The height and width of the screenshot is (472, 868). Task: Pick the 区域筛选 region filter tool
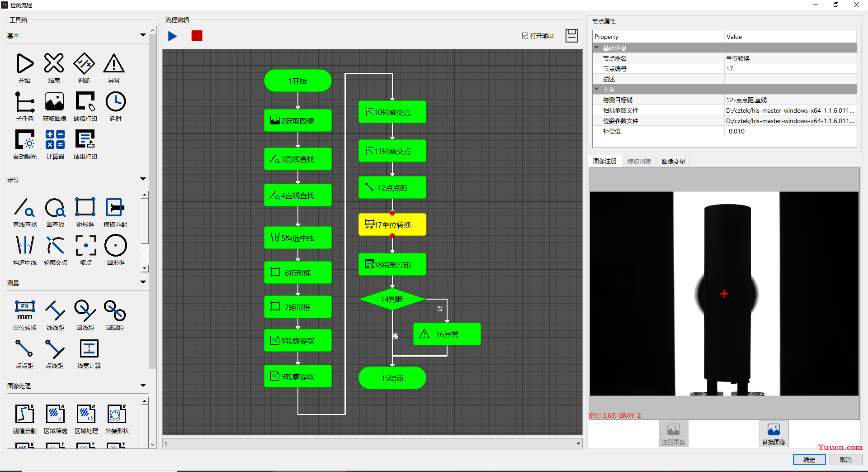[x=55, y=414]
